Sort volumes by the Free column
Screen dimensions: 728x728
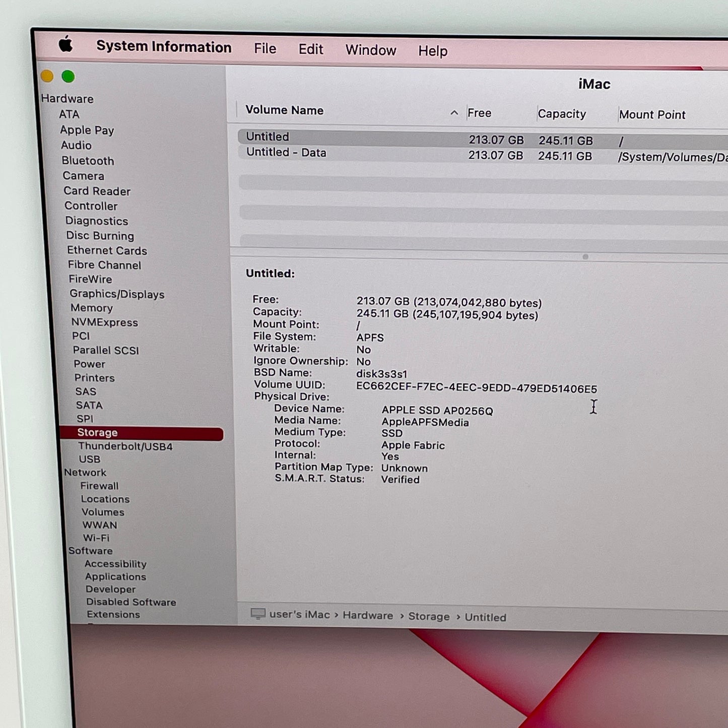click(x=479, y=113)
